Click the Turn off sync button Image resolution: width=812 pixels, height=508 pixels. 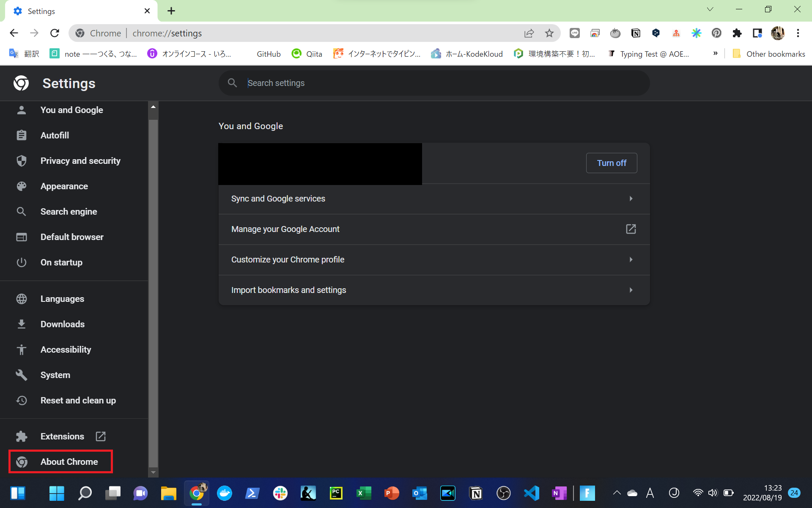click(611, 163)
